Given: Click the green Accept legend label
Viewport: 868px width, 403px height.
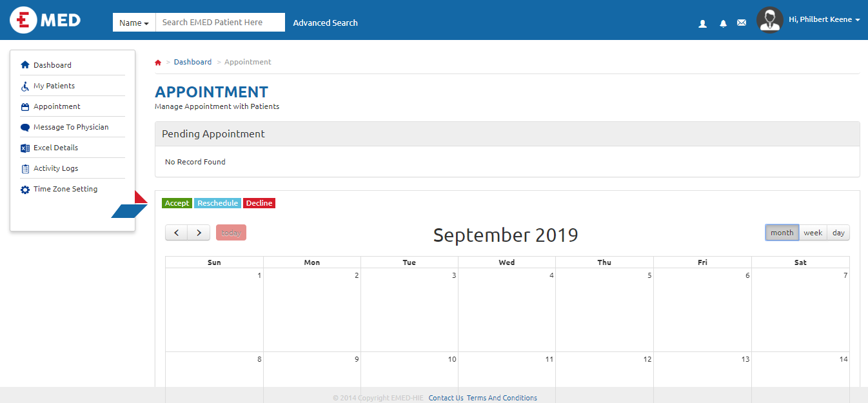Looking at the screenshot, I should pos(177,203).
